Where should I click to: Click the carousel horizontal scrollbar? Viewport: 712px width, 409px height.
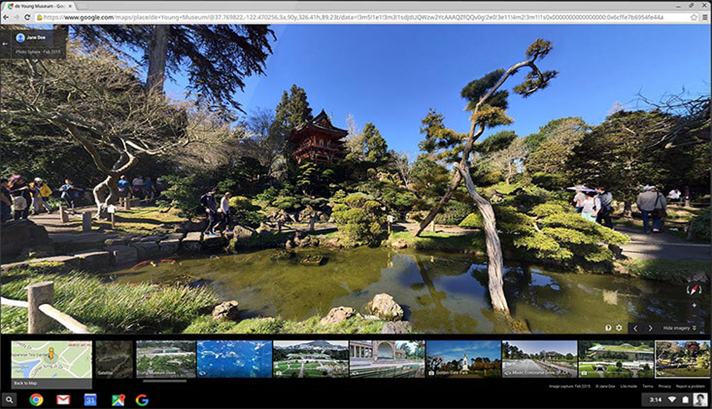(x=164, y=381)
